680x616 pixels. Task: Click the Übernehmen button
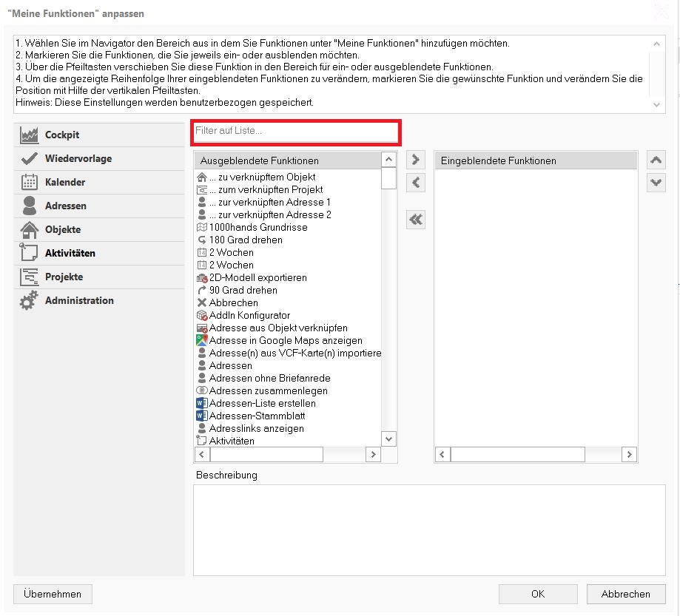(x=53, y=594)
